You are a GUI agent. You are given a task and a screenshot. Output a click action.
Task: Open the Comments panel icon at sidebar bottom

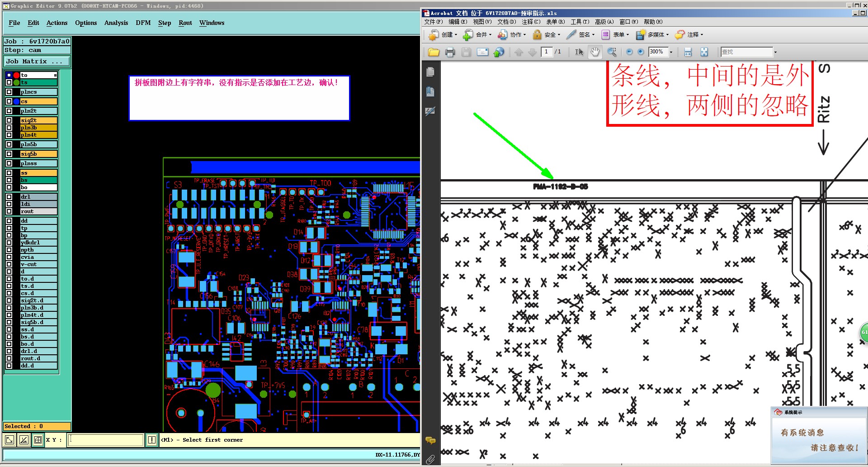pos(430,440)
